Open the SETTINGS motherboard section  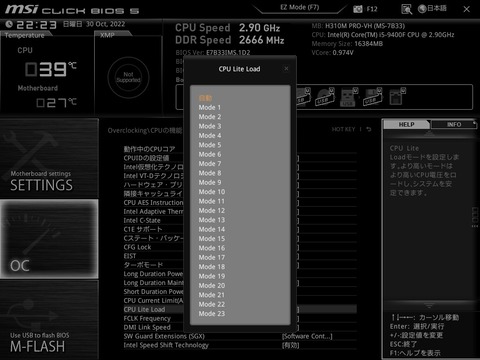(49, 158)
